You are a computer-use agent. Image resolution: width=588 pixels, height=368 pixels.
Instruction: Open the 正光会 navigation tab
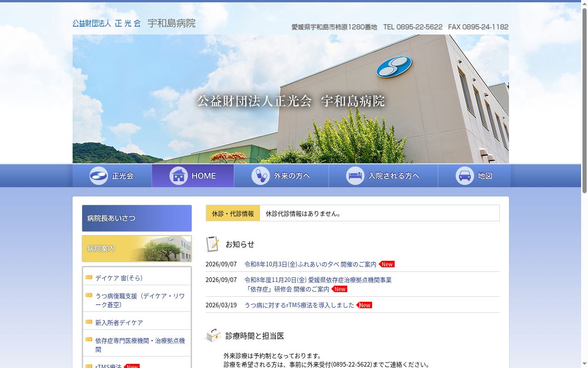112,176
